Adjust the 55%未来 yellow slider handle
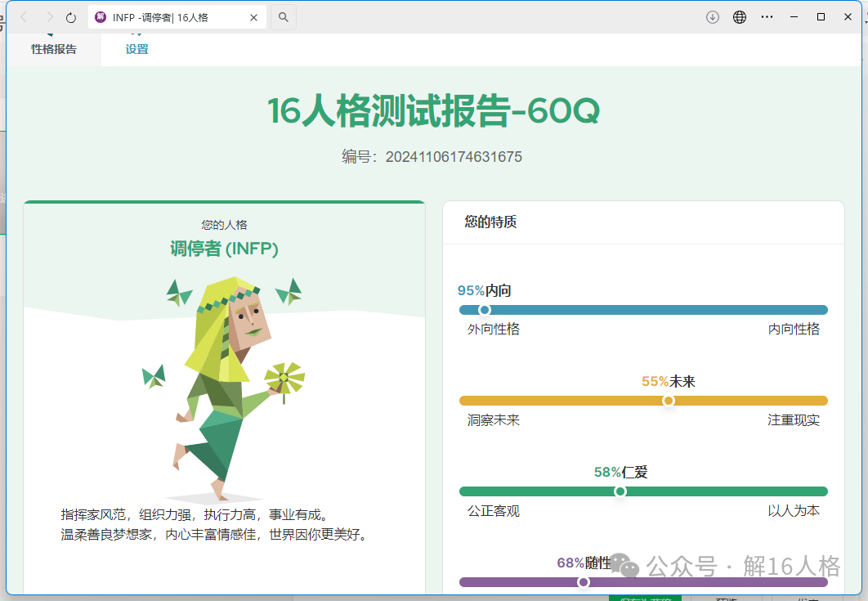The height and width of the screenshot is (601, 868). coord(668,401)
